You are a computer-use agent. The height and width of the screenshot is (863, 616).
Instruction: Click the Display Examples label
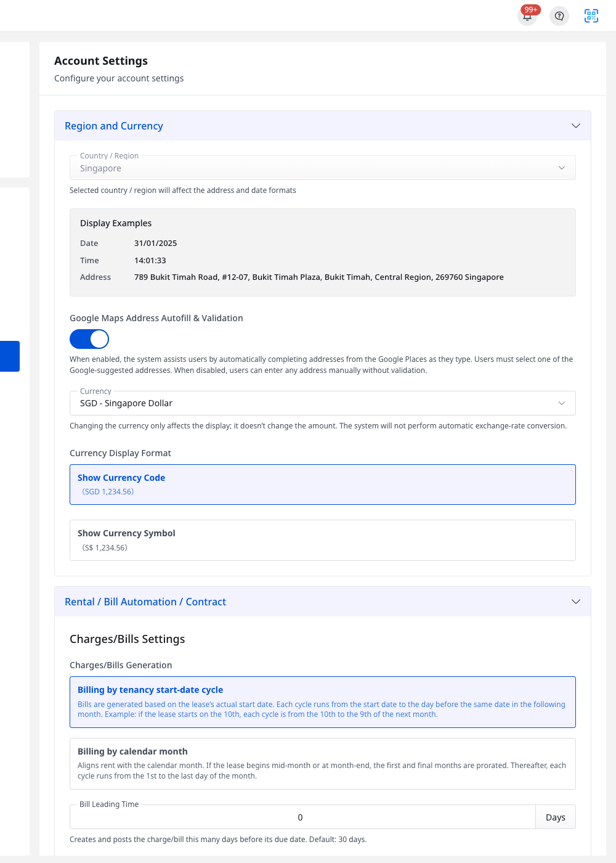click(x=116, y=223)
